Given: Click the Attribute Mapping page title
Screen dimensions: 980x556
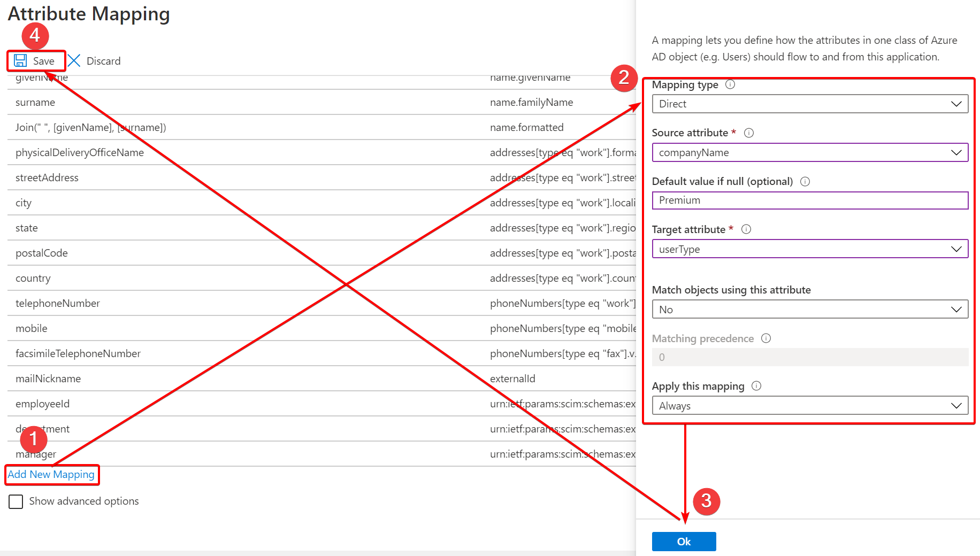Looking at the screenshot, I should (x=89, y=14).
